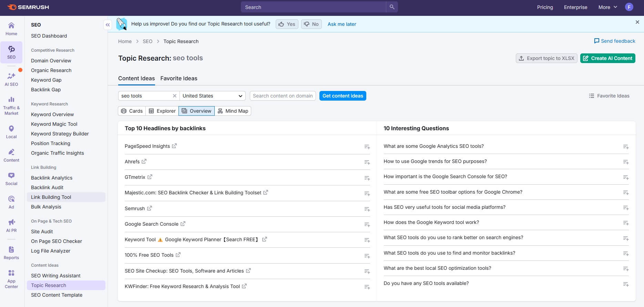Add Google trends question to favorites
This screenshot has height=307, width=644.
point(626,162)
